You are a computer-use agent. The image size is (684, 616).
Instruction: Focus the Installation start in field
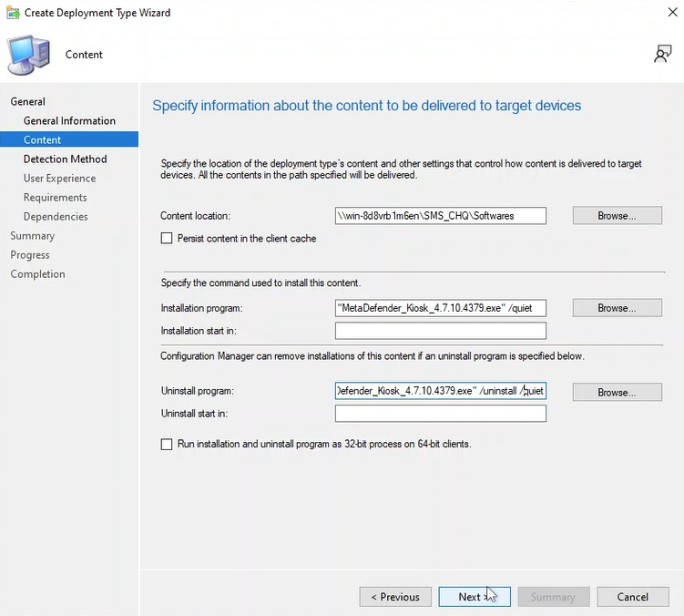440,331
